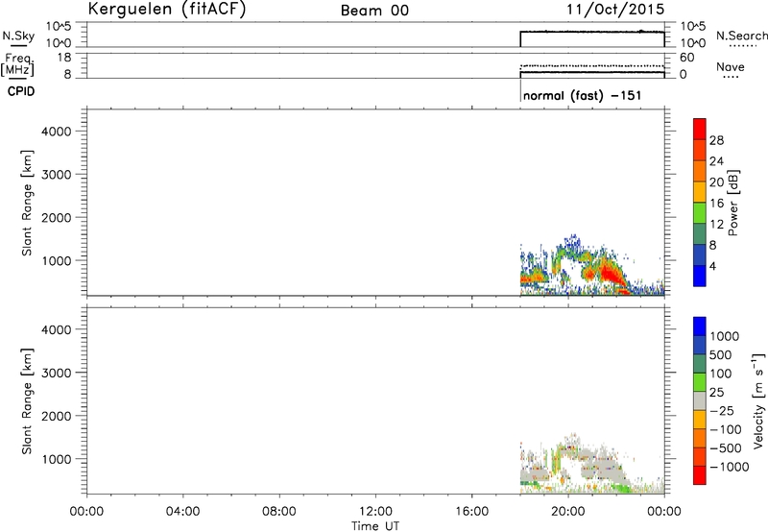Viewport: 768px width, 532px height.
Task: Click the "4000" tick on power panel
Action: 57,132
